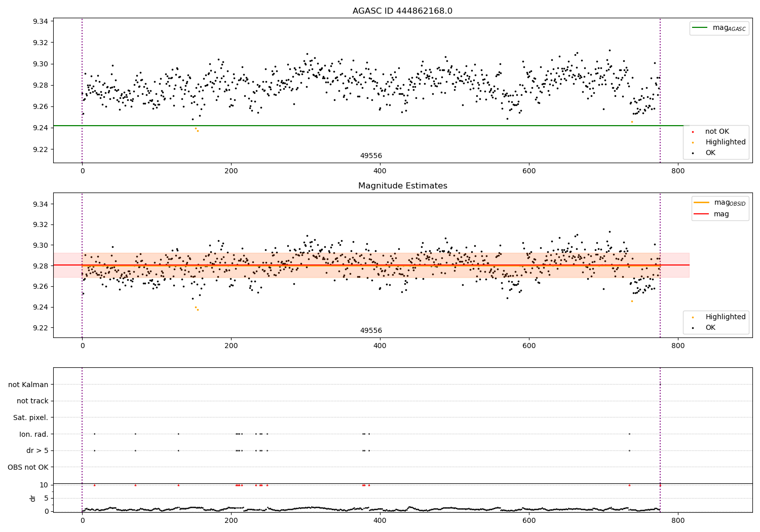Click the "Ion. rad." flag label
Screen dimensions: 760x532
point(34,434)
